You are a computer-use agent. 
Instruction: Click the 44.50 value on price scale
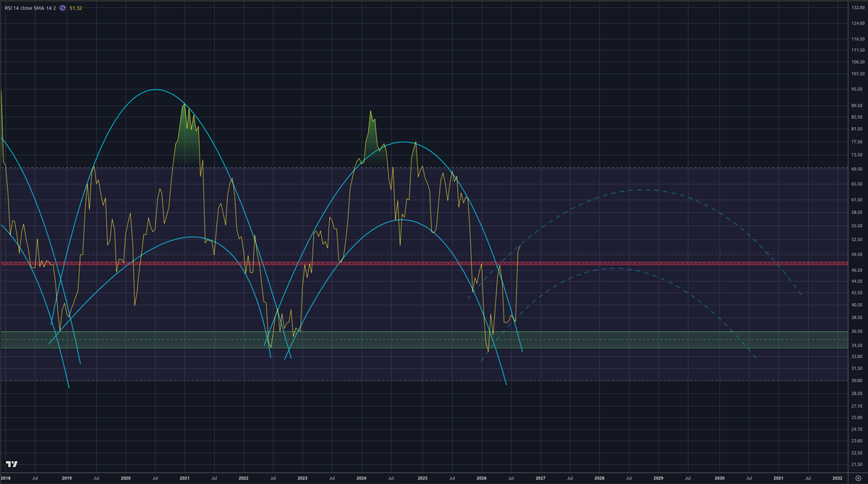tap(858, 281)
